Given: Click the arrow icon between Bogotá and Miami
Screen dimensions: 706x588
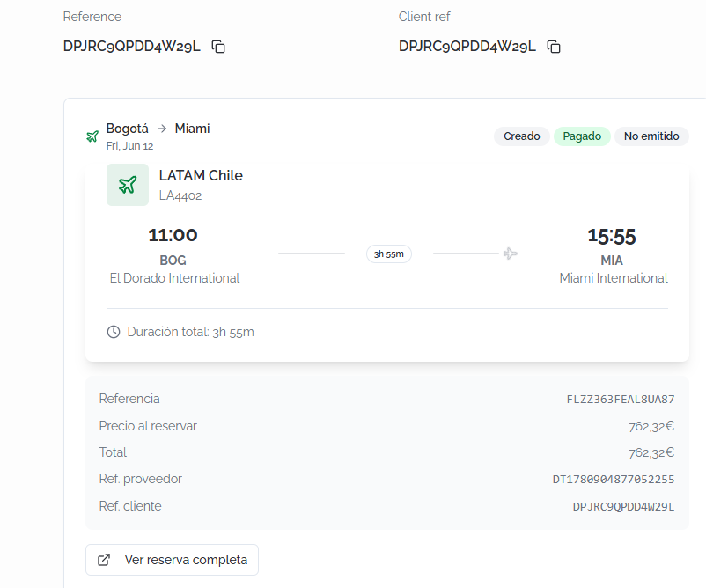Looking at the screenshot, I should pos(162,129).
